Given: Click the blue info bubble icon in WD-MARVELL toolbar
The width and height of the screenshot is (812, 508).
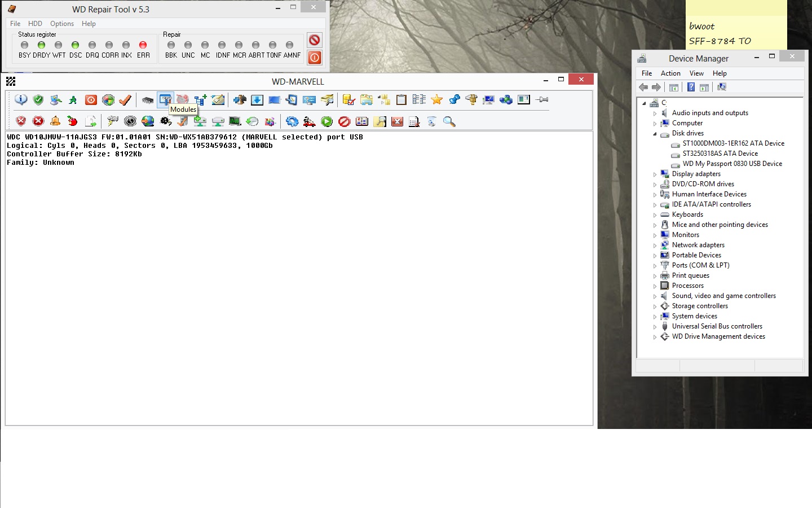Looking at the screenshot, I should (21, 100).
